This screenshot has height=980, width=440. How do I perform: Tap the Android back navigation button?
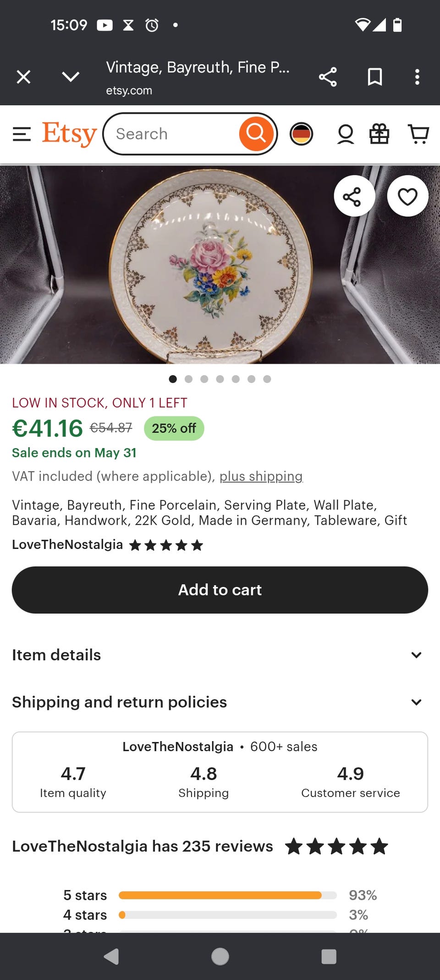click(111, 957)
